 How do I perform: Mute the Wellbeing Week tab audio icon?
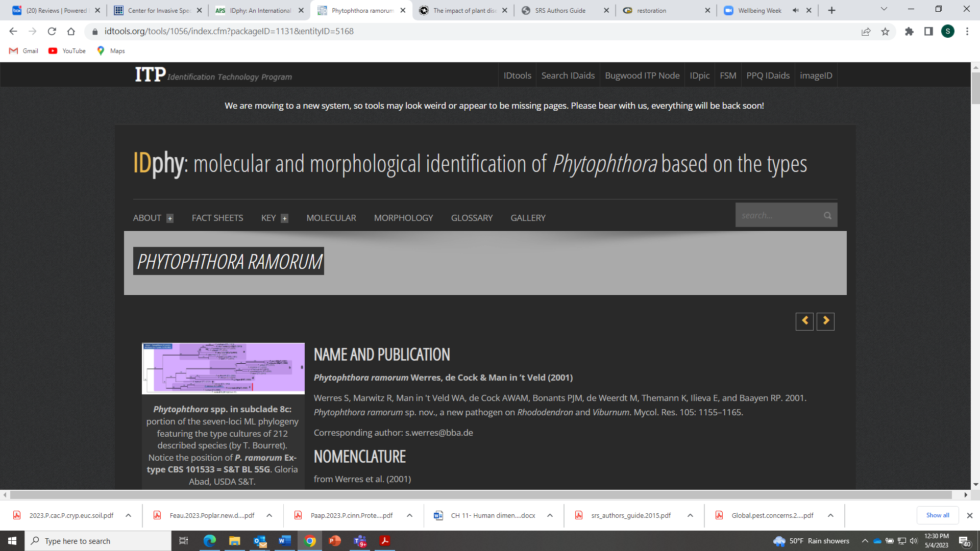click(795, 10)
